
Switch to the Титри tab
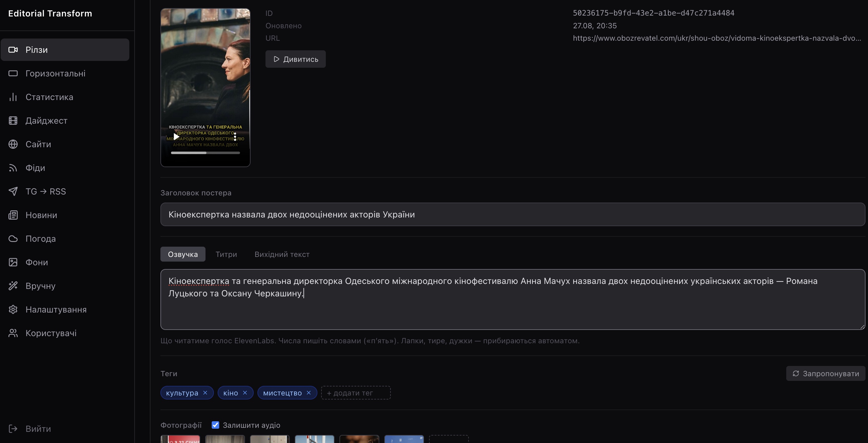pyautogui.click(x=226, y=254)
